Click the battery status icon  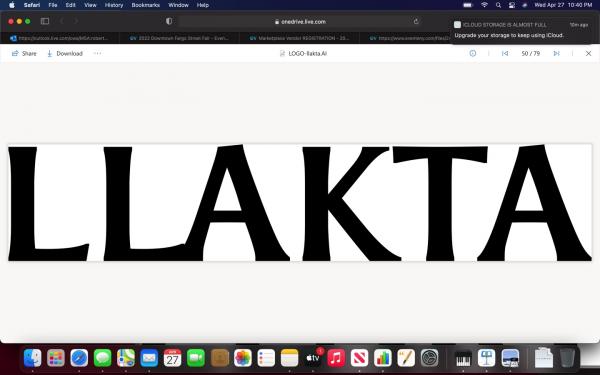(x=468, y=5)
